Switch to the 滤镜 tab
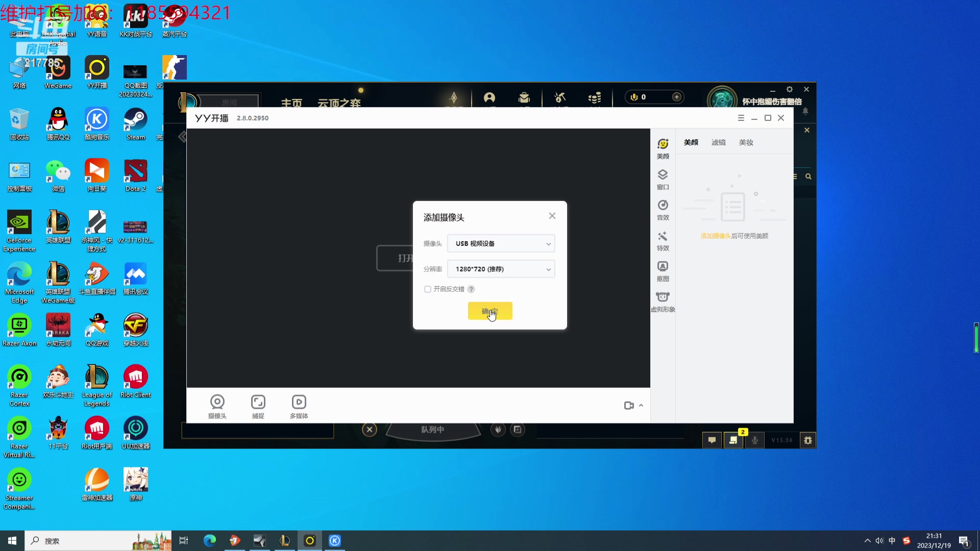 (719, 142)
